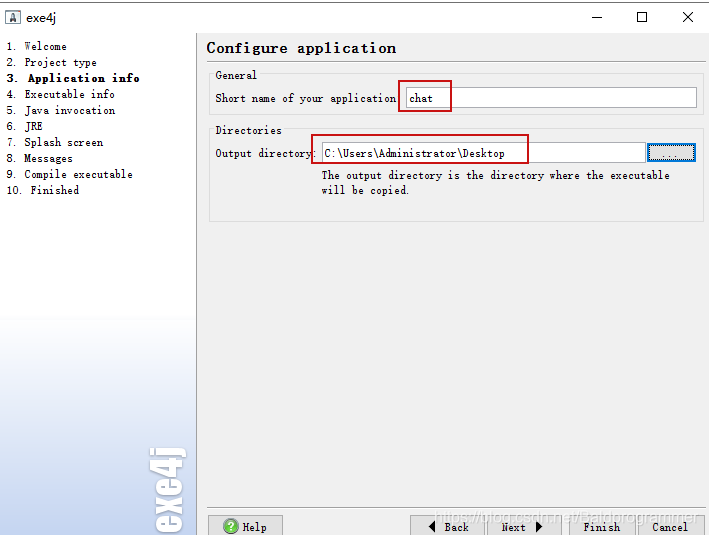
Task: Select step 10 Finished
Action: (x=43, y=190)
